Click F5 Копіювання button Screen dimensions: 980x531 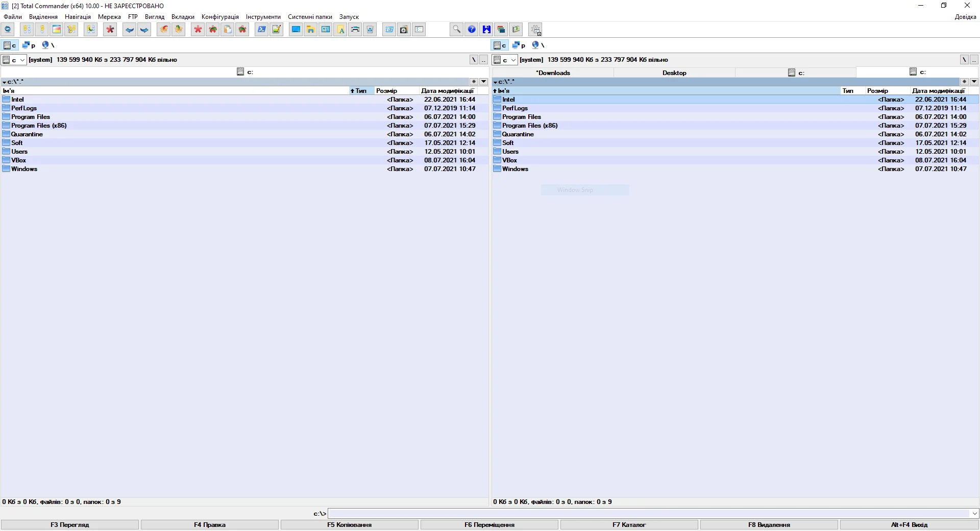[x=350, y=525]
